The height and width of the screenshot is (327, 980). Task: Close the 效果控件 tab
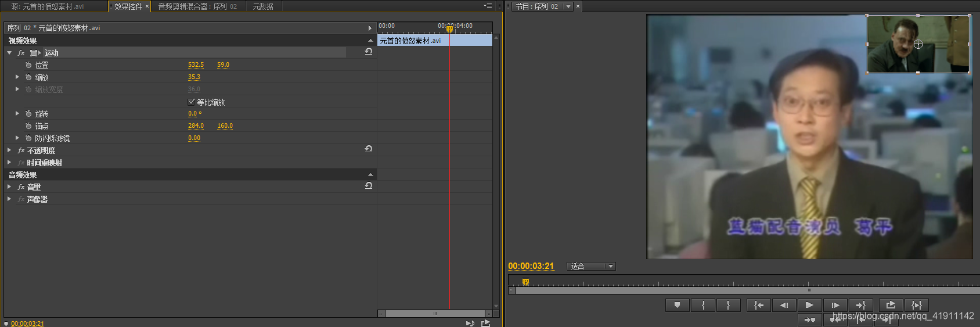point(147,6)
